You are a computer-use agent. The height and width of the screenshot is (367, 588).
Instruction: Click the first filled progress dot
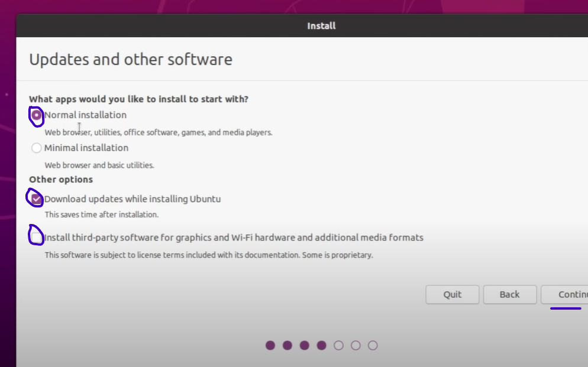coord(270,345)
